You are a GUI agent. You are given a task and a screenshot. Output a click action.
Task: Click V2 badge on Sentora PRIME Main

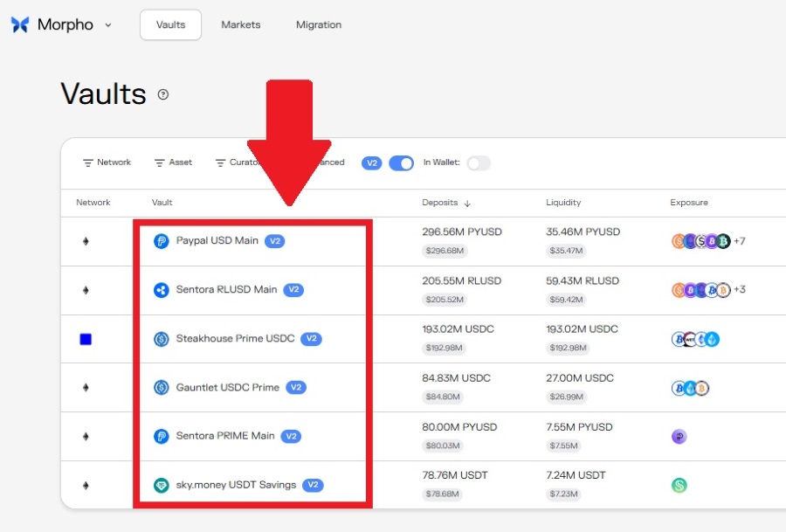tap(291, 436)
